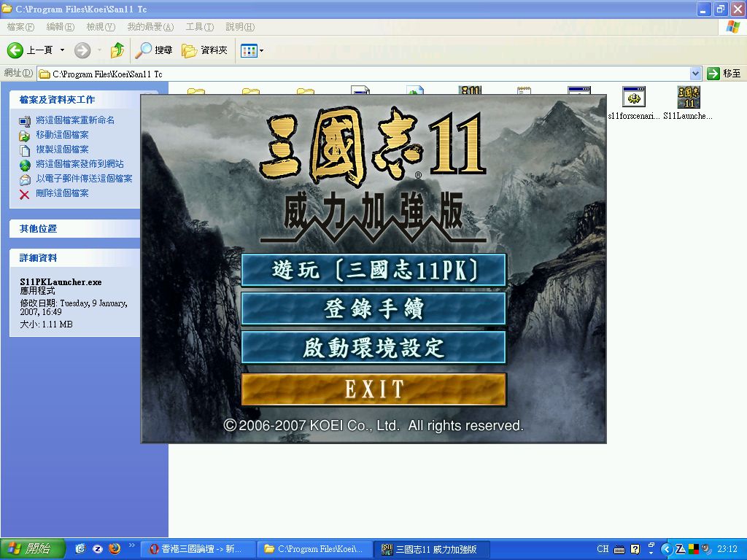Open the 檔案(F) menu
747x560 pixels.
20,27
